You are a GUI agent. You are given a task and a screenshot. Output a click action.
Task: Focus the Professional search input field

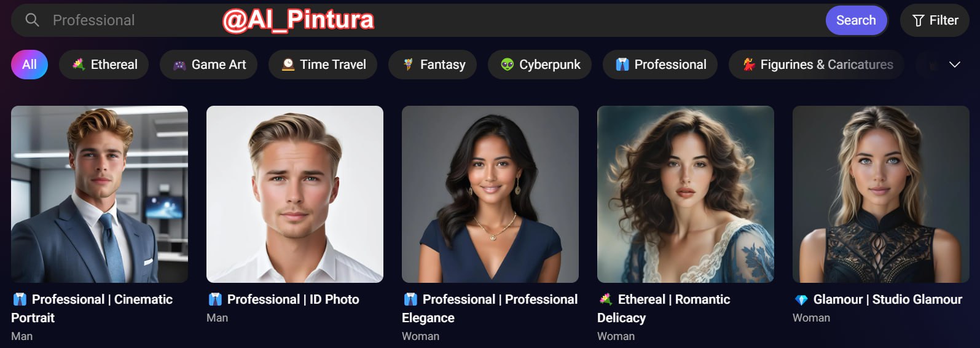coord(430,20)
